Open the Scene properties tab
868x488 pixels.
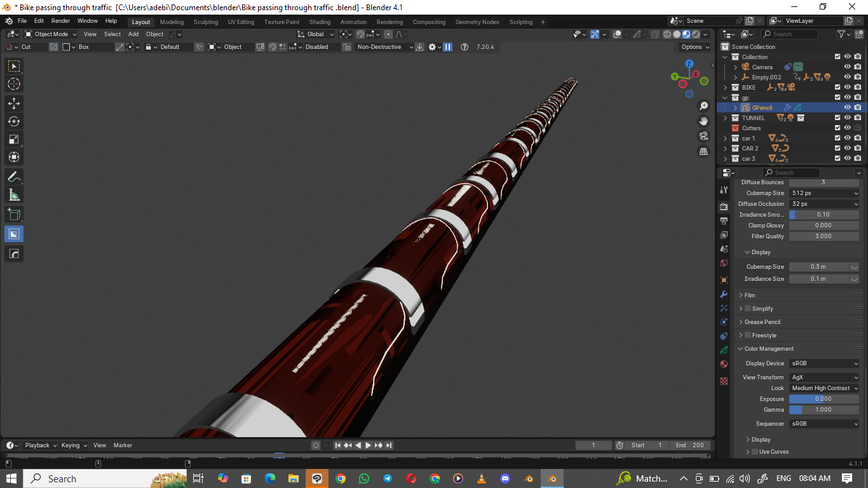coord(724,249)
